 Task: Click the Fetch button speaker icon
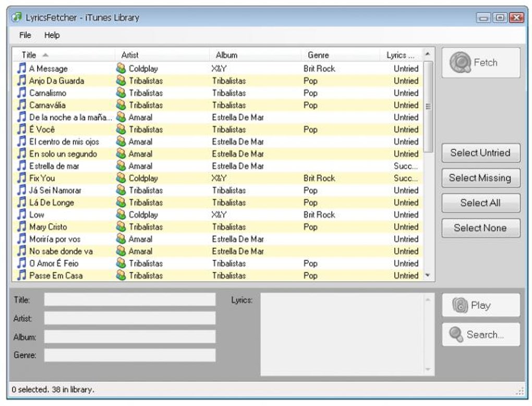pos(461,63)
